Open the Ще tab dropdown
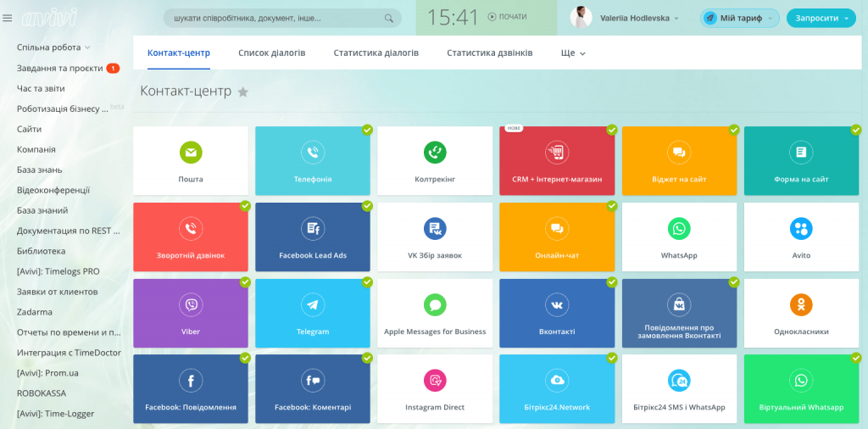 coord(573,53)
